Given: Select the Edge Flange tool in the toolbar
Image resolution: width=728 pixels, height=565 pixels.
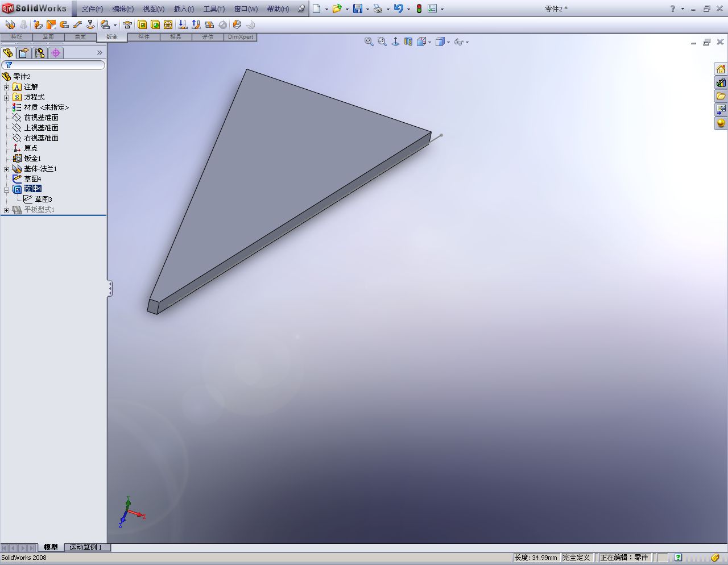Looking at the screenshot, I should click(38, 24).
